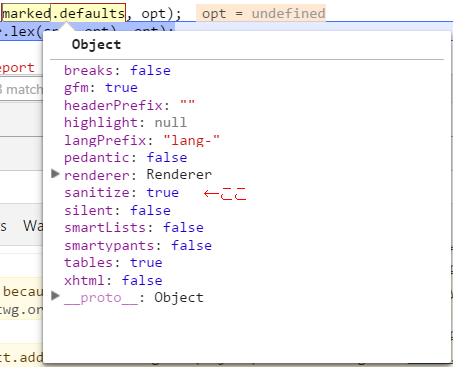This screenshot has width=453, height=367.
Task: Select the smartypants: false entry
Action: click(138, 246)
